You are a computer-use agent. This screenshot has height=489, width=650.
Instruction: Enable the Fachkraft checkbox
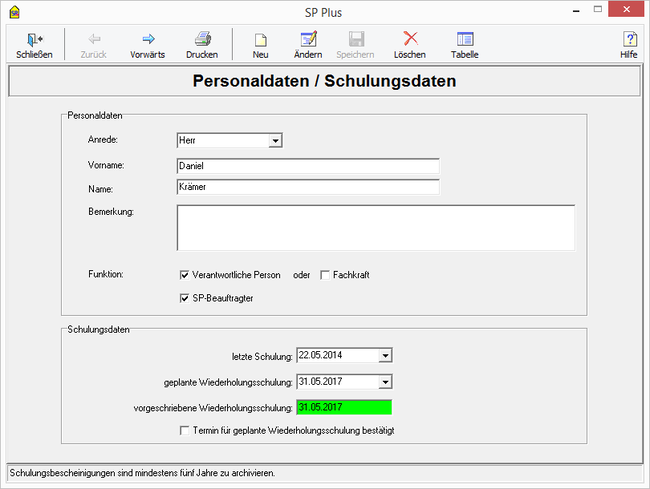point(325,275)
